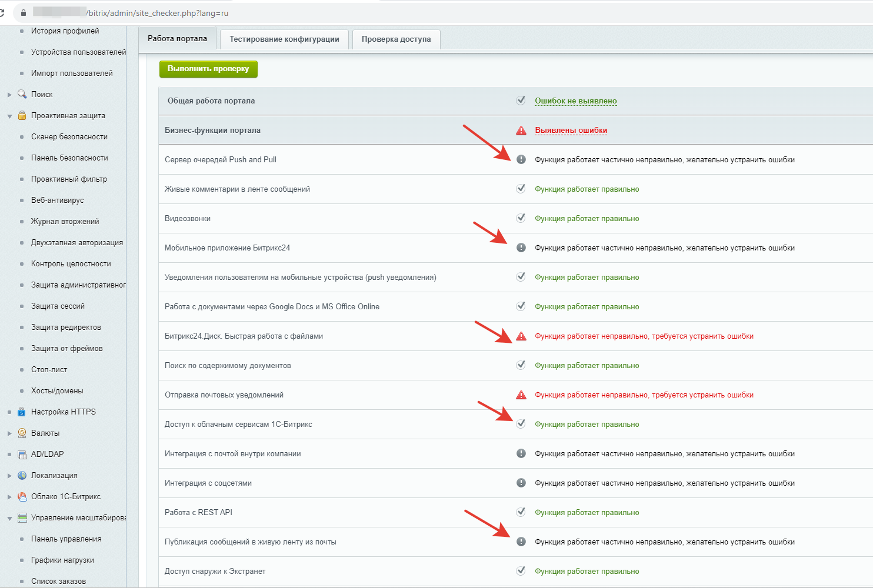Screen dimensions: 873x588
Task: Click the Управление масштабированием server icon
Action: coord(22,517)
